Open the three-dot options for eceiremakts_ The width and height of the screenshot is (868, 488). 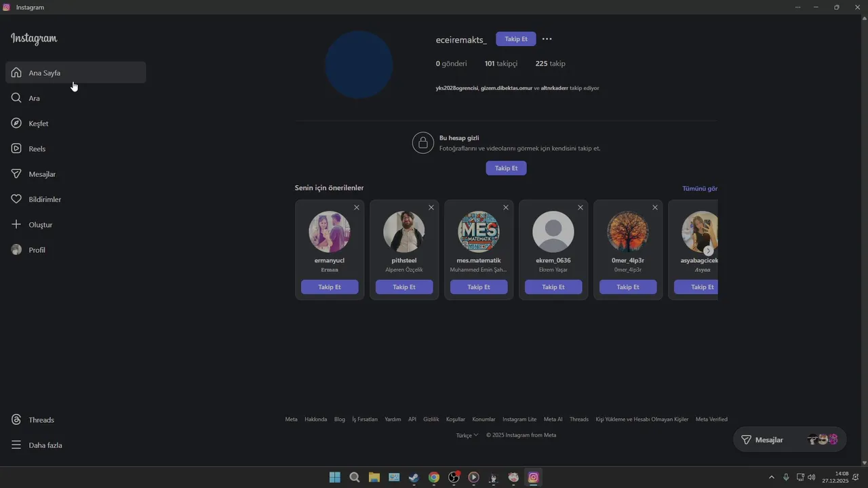coord(547,39)
